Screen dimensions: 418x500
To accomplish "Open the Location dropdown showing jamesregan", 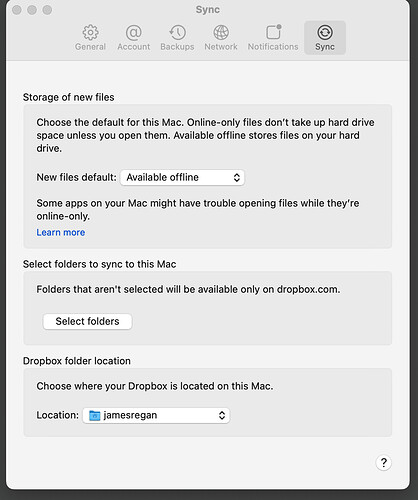I will point(156,415).
